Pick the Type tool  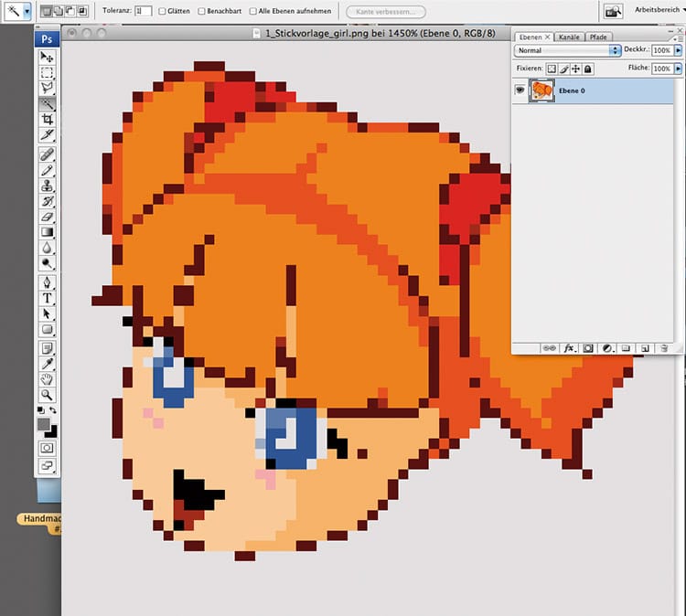point(47,298)
